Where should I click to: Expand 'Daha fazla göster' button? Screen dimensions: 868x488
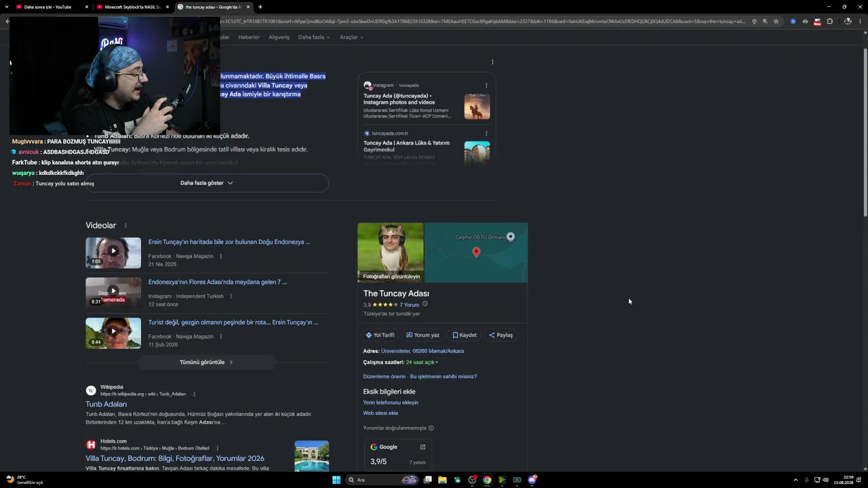(207, 183)
